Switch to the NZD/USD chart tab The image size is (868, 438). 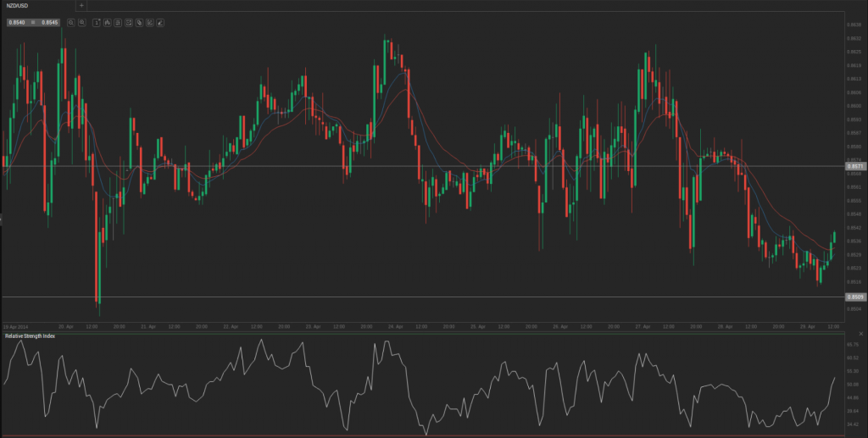click(x=20, y=6)
